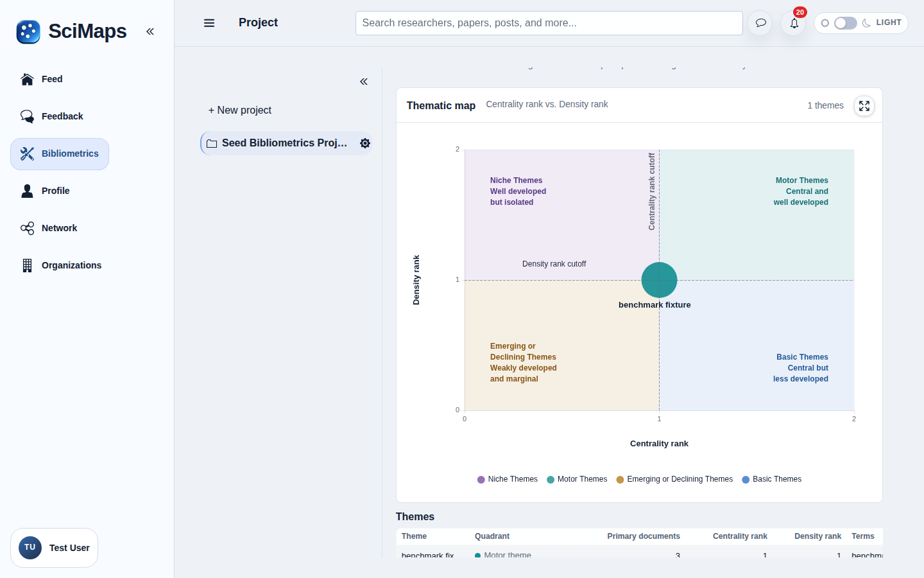This screenshot has height=578, width=924.
Task: Click the benchmark fixture bubble on map
Action: (x=659, y=280)
